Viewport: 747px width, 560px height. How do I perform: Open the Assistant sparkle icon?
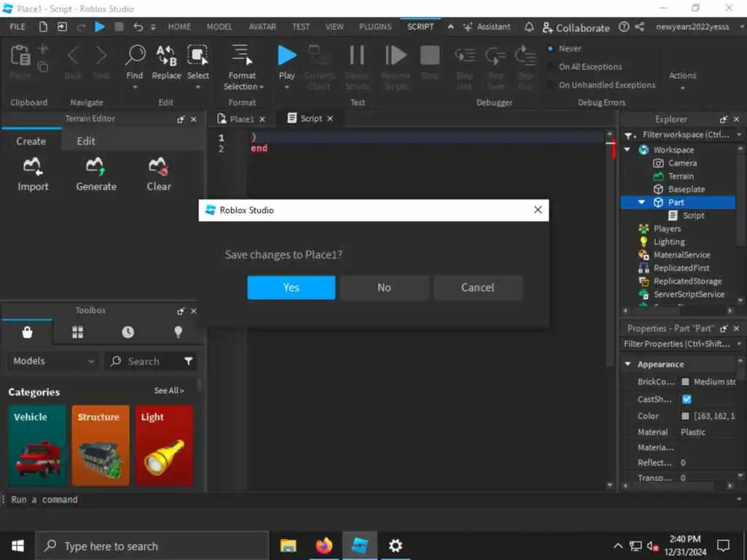point(468,27)
